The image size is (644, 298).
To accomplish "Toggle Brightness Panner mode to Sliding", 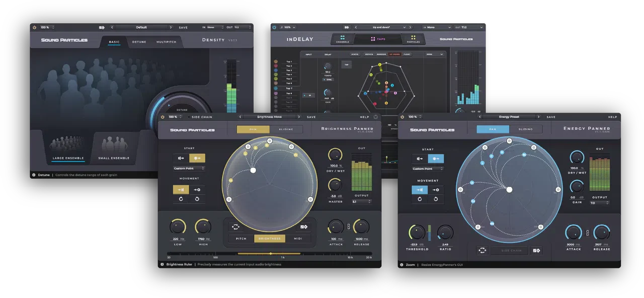I will coord(286,129).
